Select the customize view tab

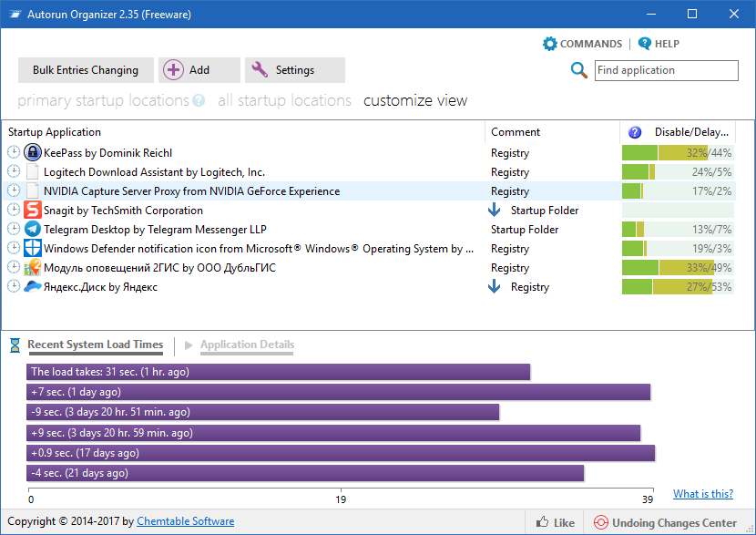tap(415, 100)
